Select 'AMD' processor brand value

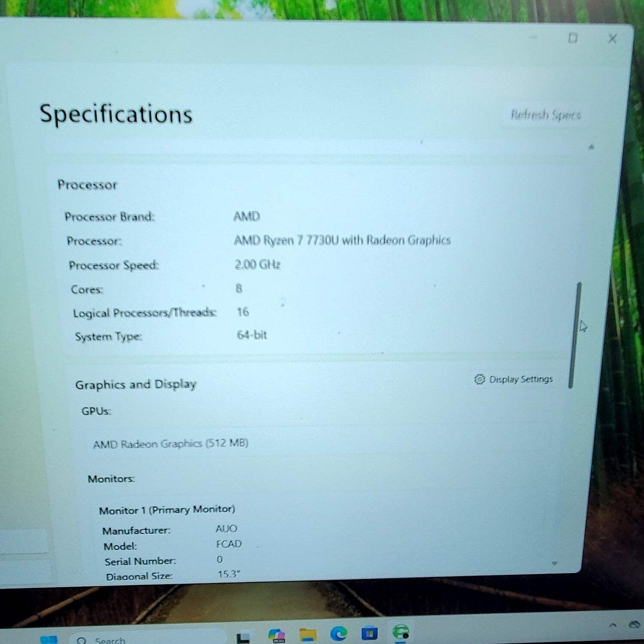pyautogui.click(x=247, y=216)
